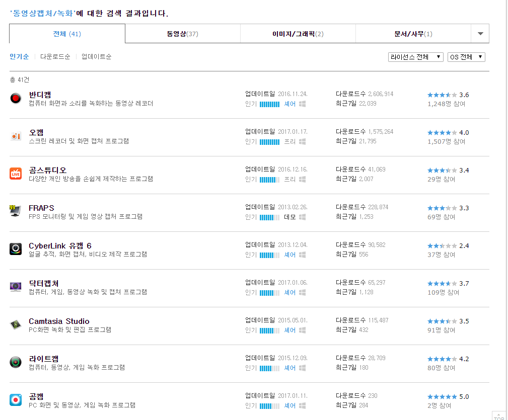Open the 닥터캡쳐 app icon
Viewport: 508px width, 420px height.
click(16, 287)
